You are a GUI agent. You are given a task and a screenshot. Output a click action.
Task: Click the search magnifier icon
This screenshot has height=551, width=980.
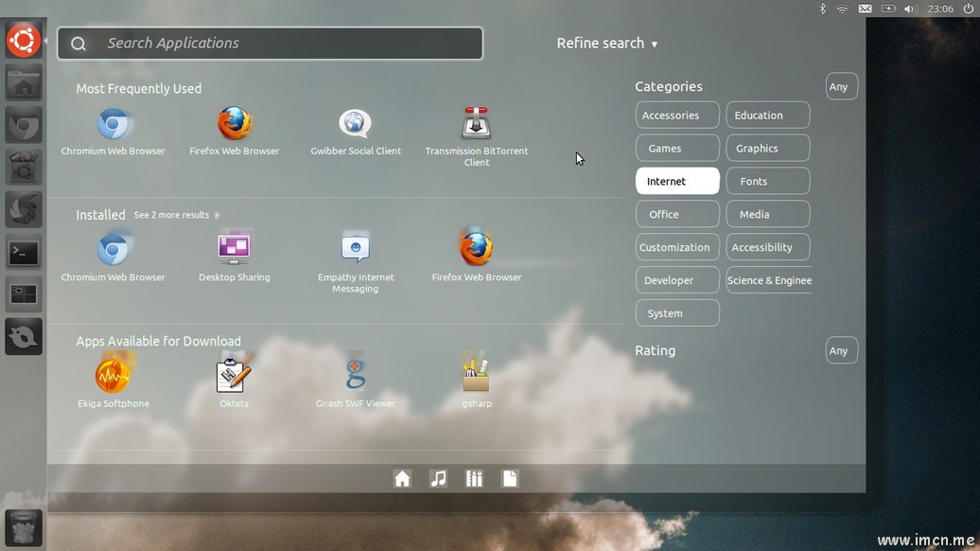79,44
